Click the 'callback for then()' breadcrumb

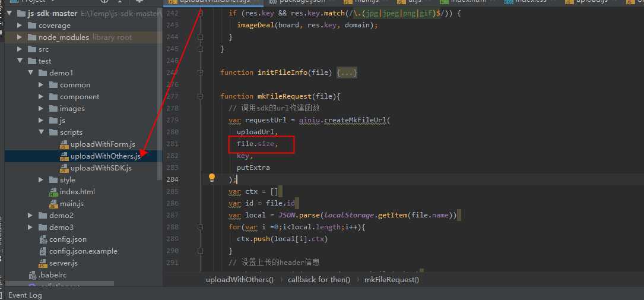pos(319,280)
